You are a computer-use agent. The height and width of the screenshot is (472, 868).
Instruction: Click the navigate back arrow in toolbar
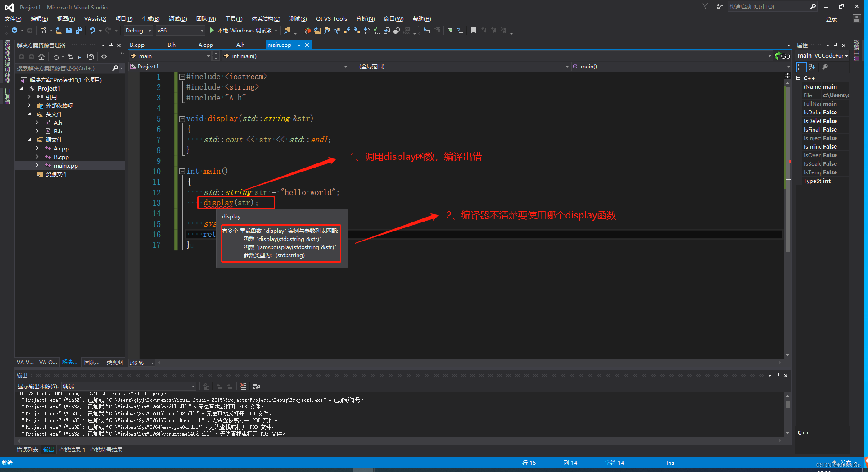pyautogui.click(x=14, y=31)
